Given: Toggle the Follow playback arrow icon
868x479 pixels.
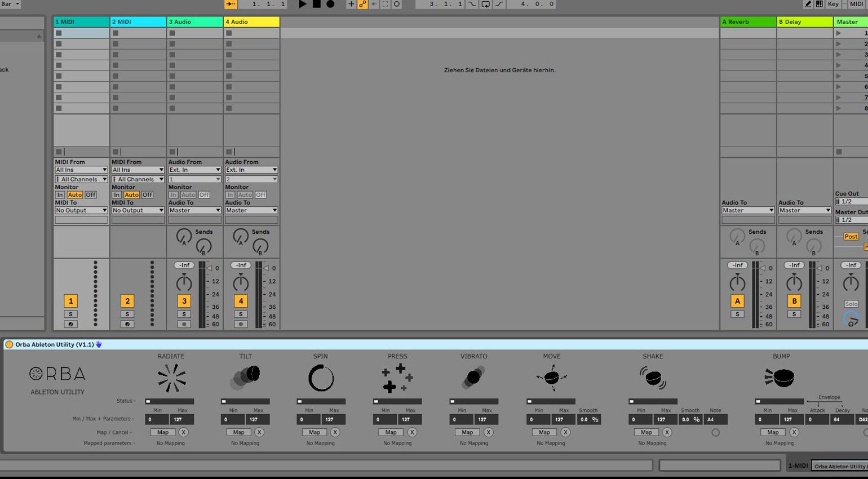Looking at the screenshot, I should tap(231, 4).
